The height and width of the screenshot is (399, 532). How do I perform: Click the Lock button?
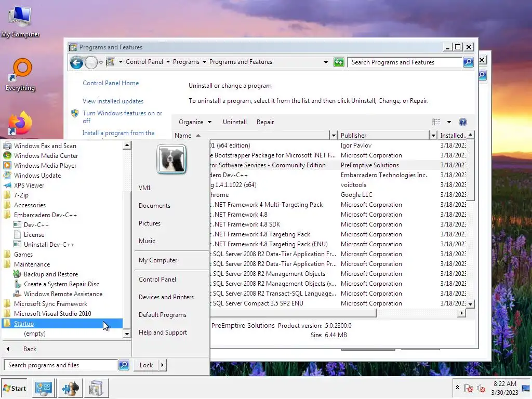[x=146, y=365]
